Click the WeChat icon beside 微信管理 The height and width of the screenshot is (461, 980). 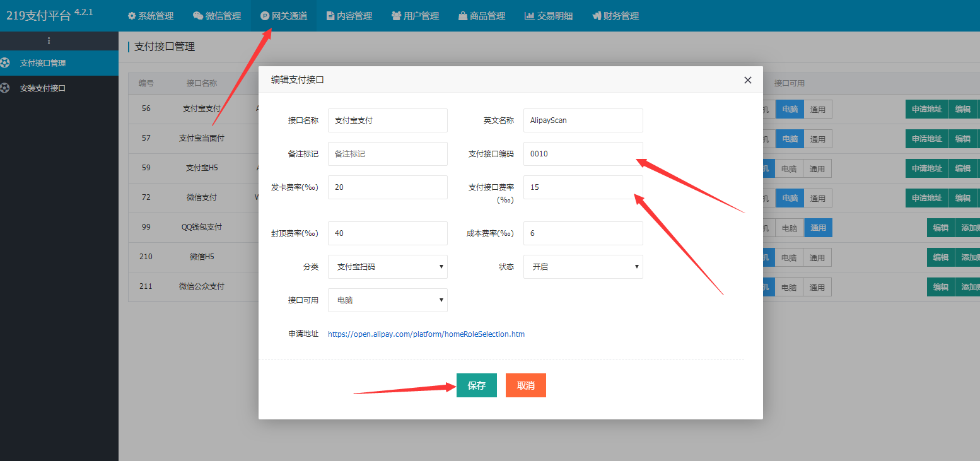tap(198, 16)
